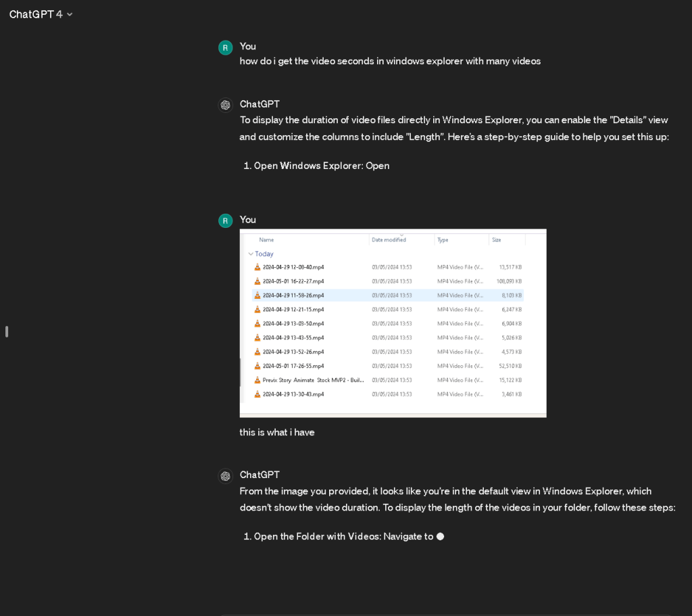Click VLC icon for 2024-05-01 16-22-27.mp4
The width and height of the screenshot is (692, 616).
click(x=257, y=281)
